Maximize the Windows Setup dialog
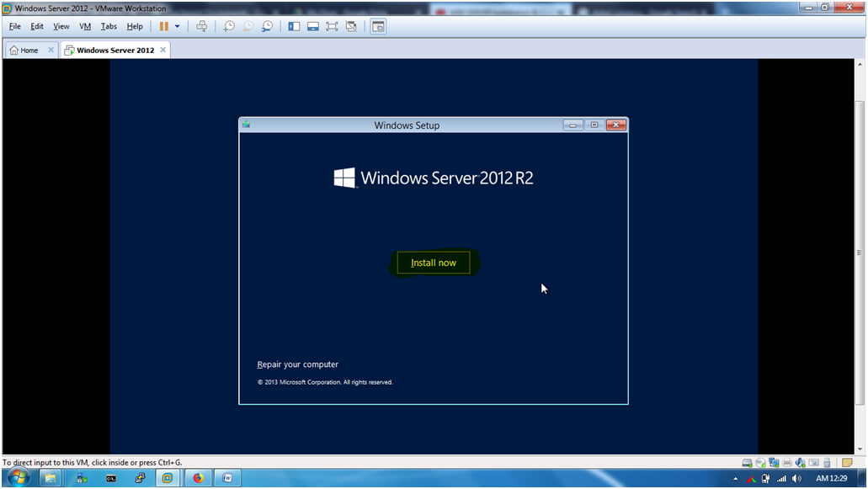 pyautogui.click(x=594, y=125)
